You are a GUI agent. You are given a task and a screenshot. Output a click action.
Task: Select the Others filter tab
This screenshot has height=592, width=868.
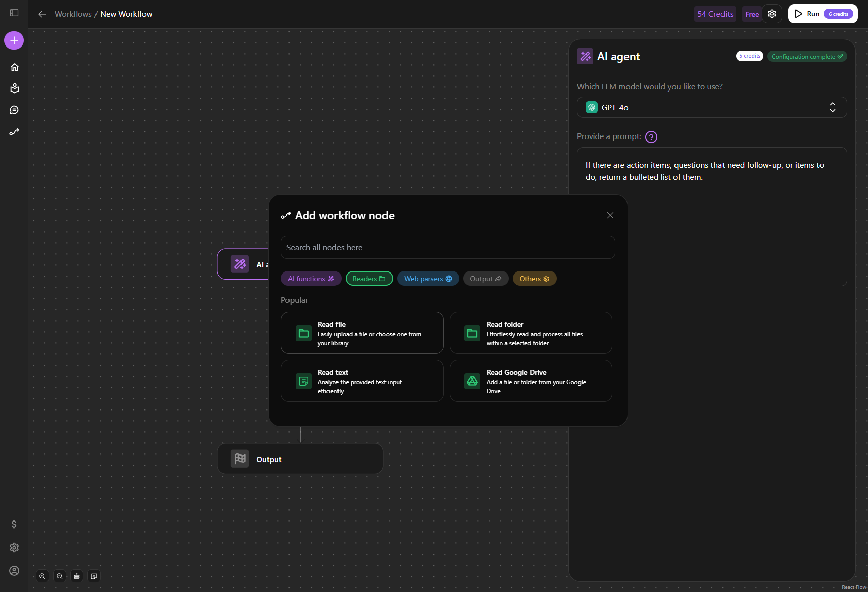[x=534, y=279]
